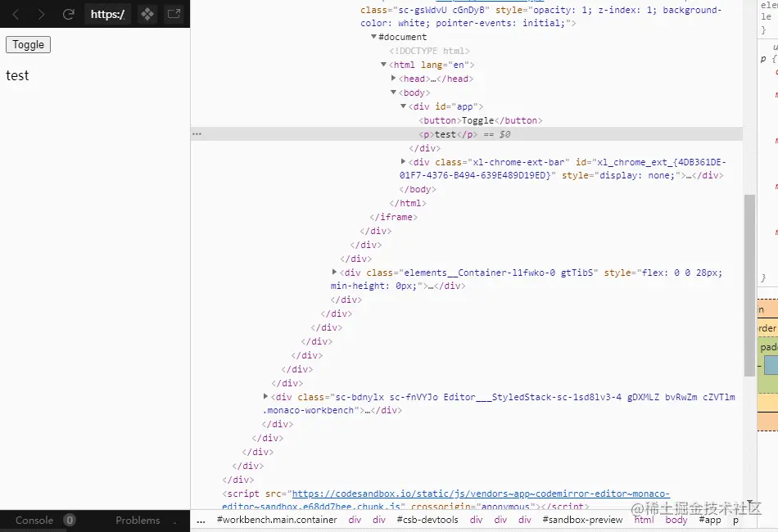Screen dimensions: 778x532
Task: Click the html breadcrumb item
Action: [x=644, y=520]
